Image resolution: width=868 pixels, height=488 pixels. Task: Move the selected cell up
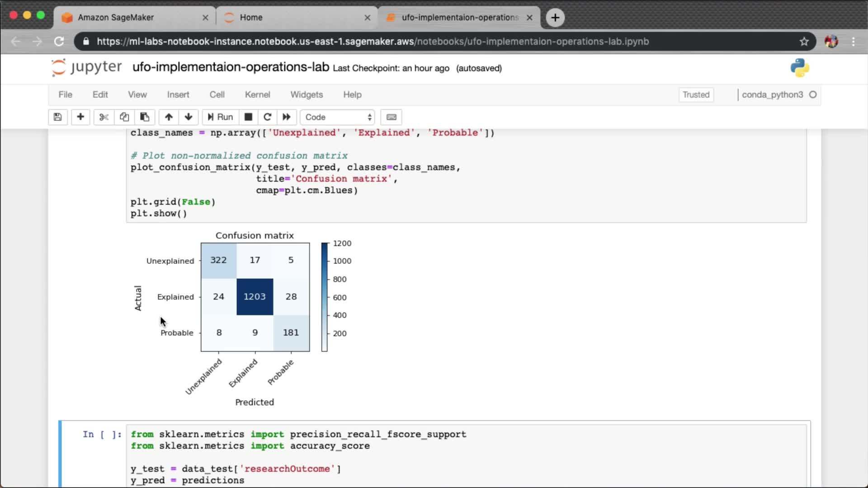click(x=169, y=117)
